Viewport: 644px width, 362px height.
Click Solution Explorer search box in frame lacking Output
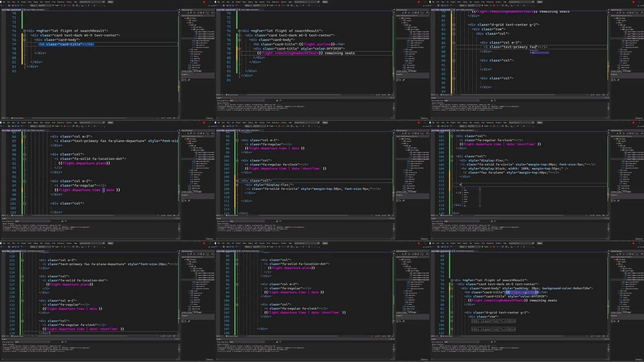pyautogui.click(x=197, y=15)
